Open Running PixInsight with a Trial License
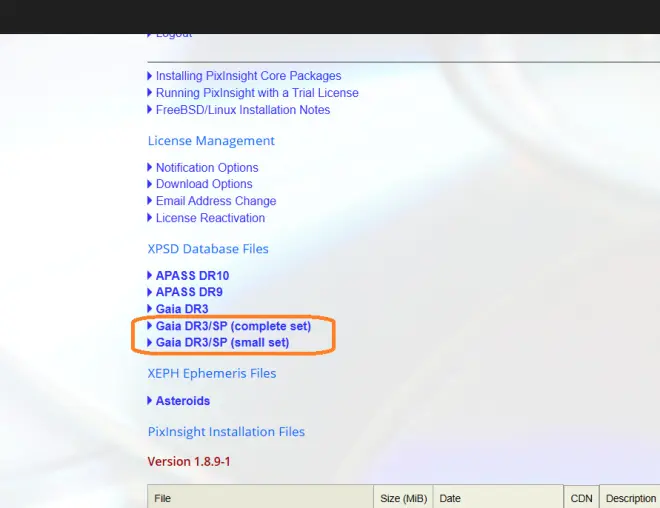Screen dimensions: 660x508 click(x=257, y=93)
